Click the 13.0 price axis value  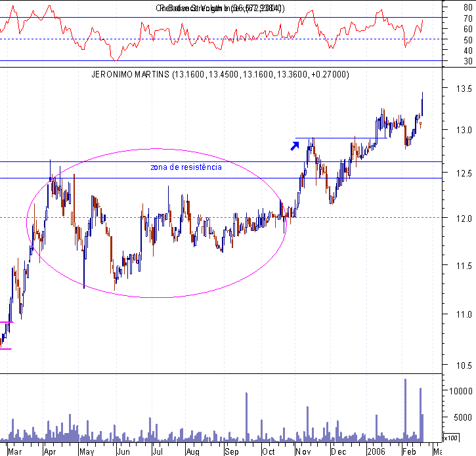coord(464,130)
